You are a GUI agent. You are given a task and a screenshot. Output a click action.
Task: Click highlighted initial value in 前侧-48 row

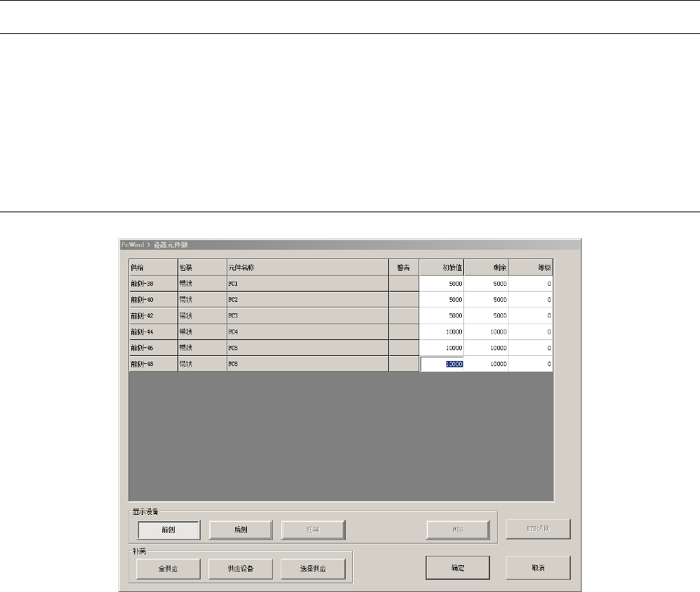(x=442, y=364)
